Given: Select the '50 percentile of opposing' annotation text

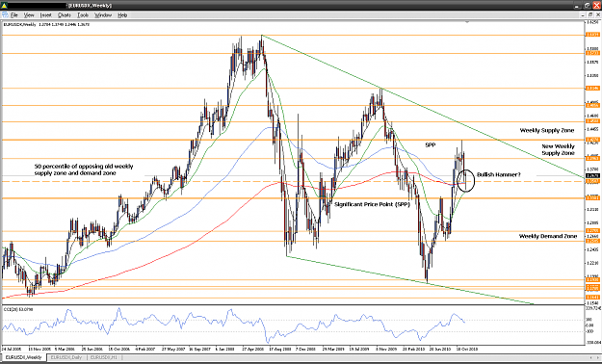Looking at the screenshot, I should coord(84,169).
